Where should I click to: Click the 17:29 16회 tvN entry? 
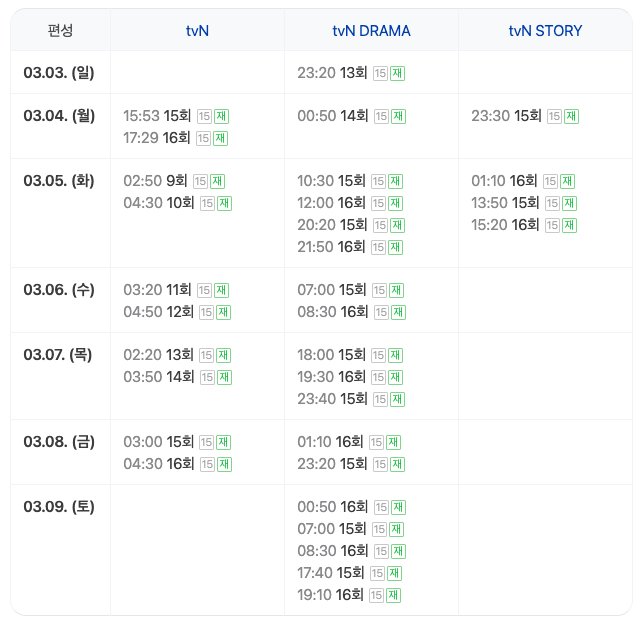pyautogui.click(x=175, y=138)
